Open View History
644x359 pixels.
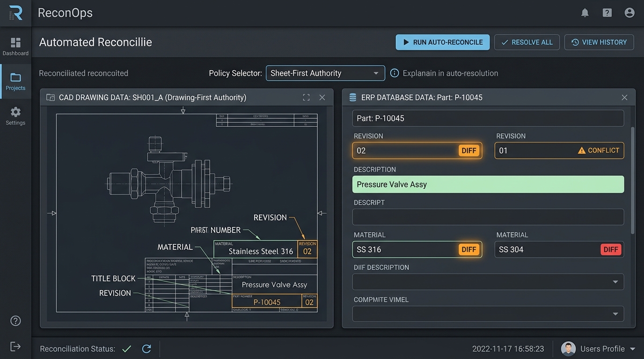599,42
